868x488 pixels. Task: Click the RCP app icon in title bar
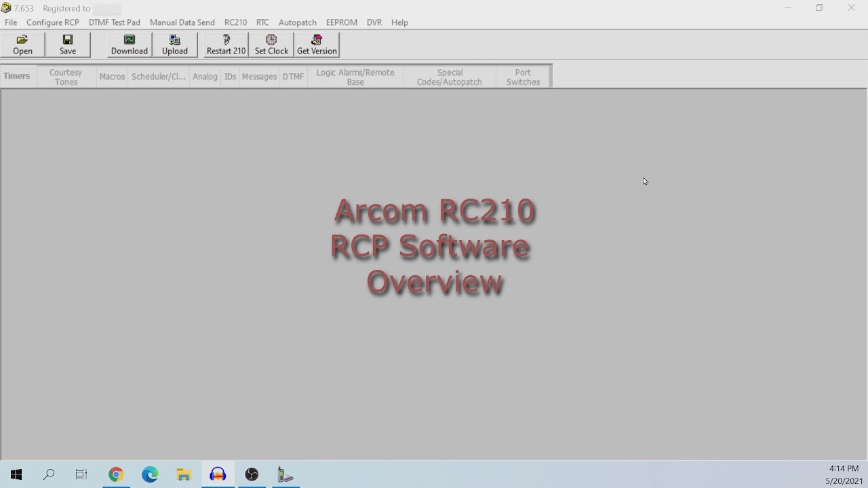coord(6,8)
